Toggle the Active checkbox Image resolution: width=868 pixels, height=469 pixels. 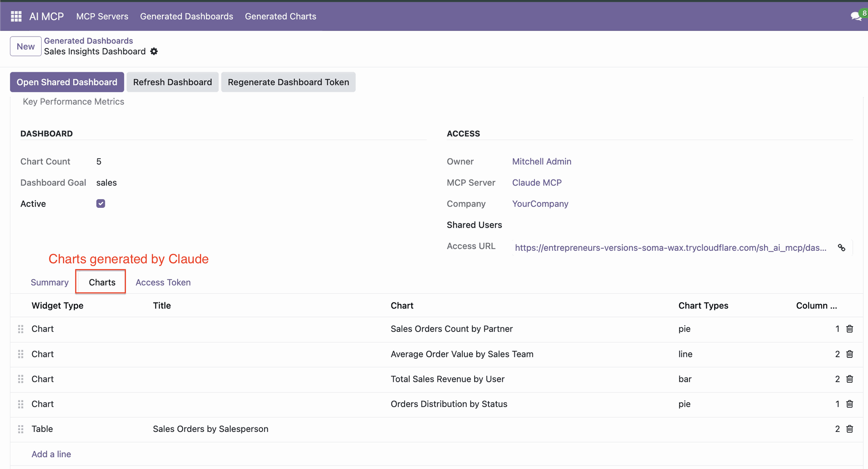pos(101,204)
